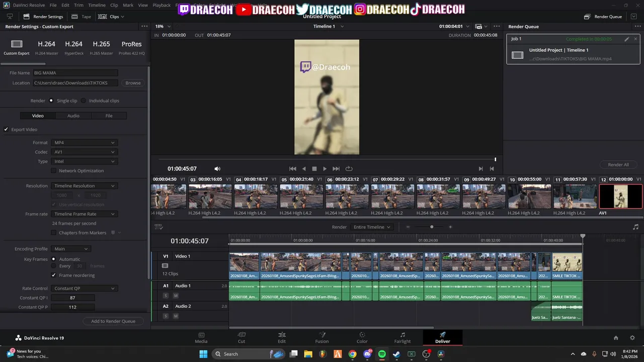Jump to last frame in viewer
Image resolution: width=644 pixels, height=362 pixels.
(336, 169)
